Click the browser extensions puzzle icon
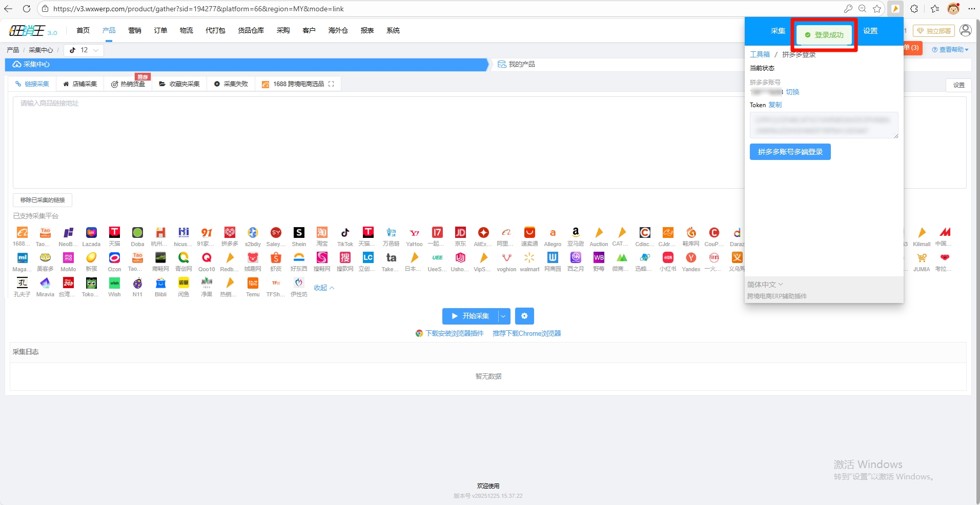 [914, 9]
